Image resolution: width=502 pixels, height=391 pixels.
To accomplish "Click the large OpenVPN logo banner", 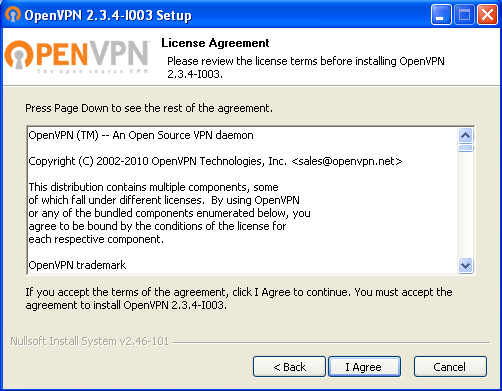I will (x=77, y=57).
